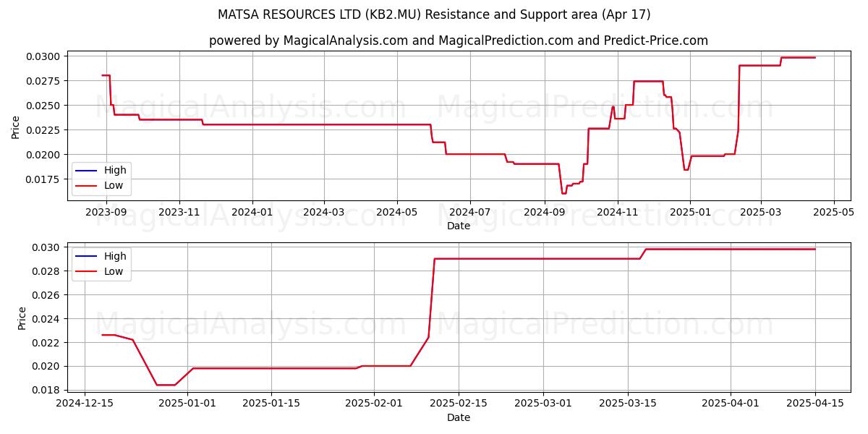Click the 0.030 tick on bottom chart
The height and width of the screenshot is (434, 868).
tap(47, 248)
